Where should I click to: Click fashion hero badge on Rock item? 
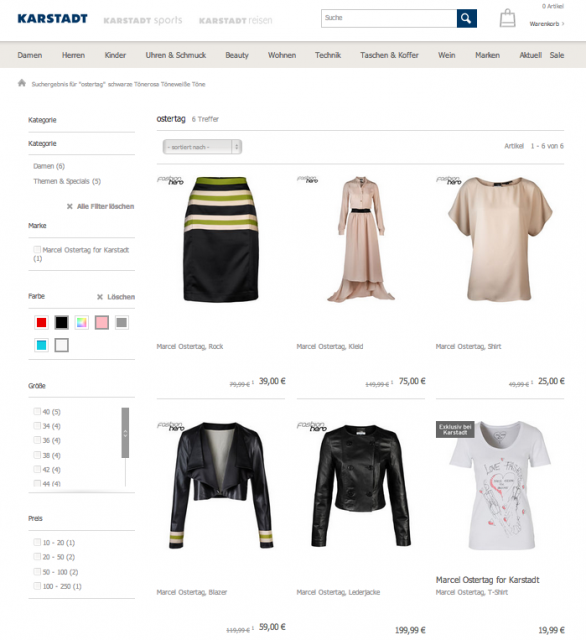(171, 180)
